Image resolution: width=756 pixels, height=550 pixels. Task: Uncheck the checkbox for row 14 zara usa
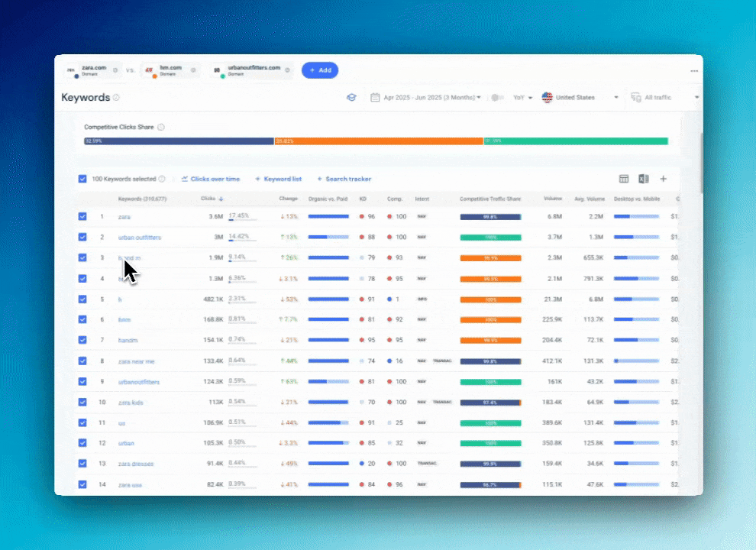tap(82, 484)
